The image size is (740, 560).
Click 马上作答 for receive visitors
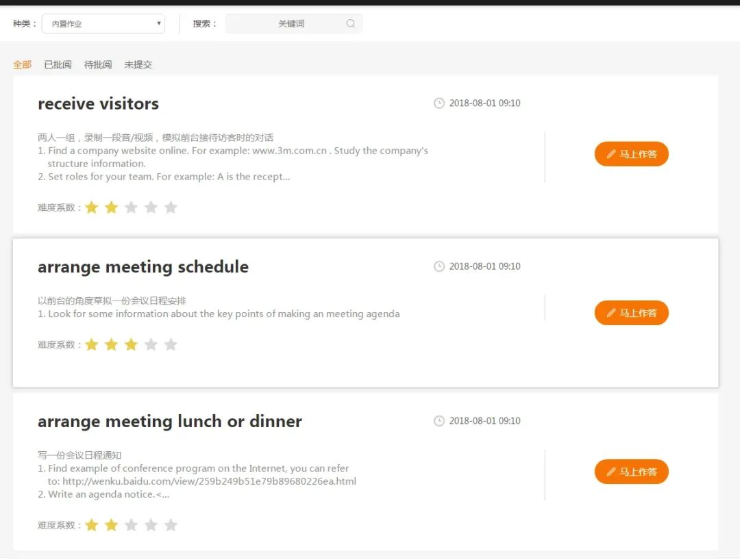pos(631,154)
